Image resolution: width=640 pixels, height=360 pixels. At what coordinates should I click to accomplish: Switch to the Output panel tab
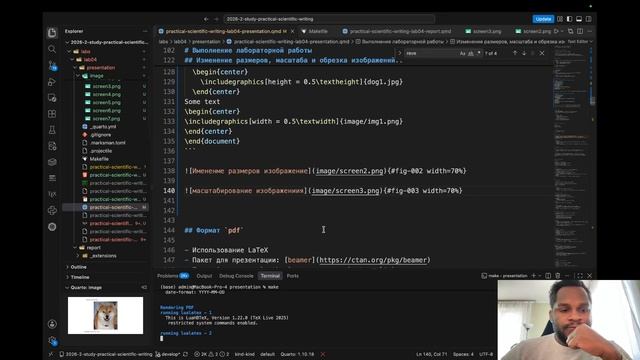tap(204, 276)
